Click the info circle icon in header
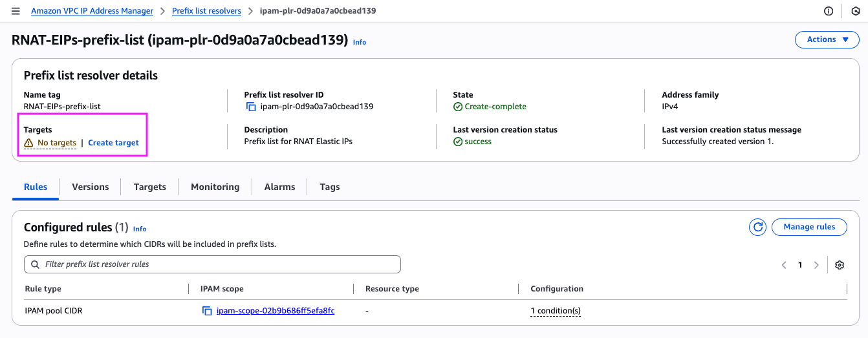The height and width of the screenshot is (338, 868). (829, 11)
